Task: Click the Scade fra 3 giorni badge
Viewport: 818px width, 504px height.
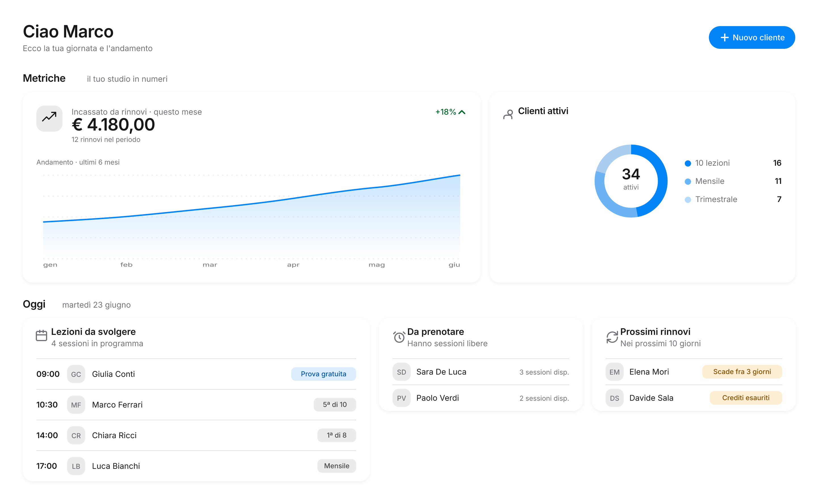Action: [x=742, y=372]
